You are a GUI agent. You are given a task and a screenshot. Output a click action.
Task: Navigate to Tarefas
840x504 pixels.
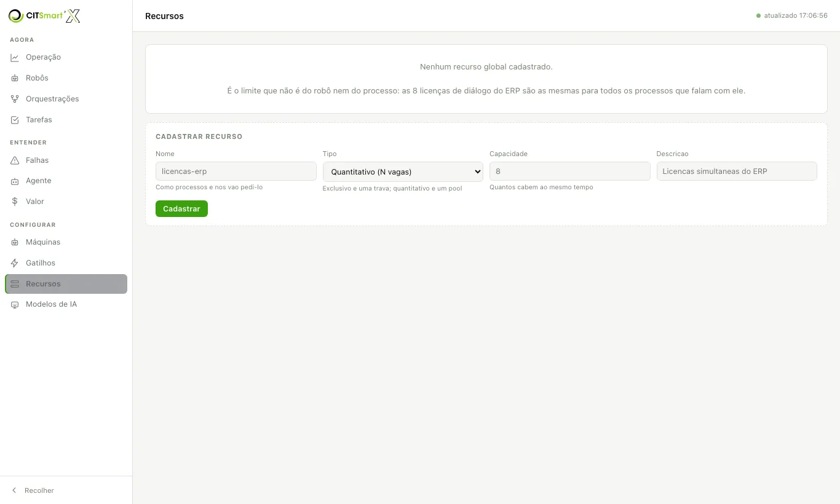pyautogui.click(x=66, y=120)
